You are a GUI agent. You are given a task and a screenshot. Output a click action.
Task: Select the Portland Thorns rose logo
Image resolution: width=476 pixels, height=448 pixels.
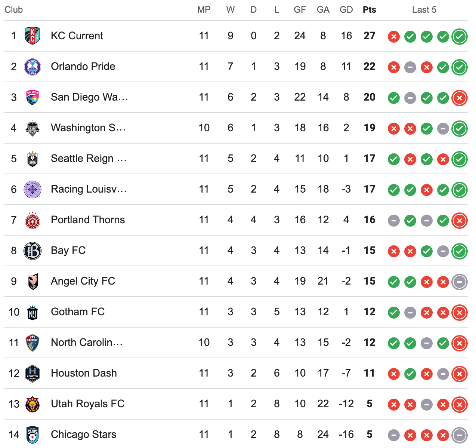(33, 220)
